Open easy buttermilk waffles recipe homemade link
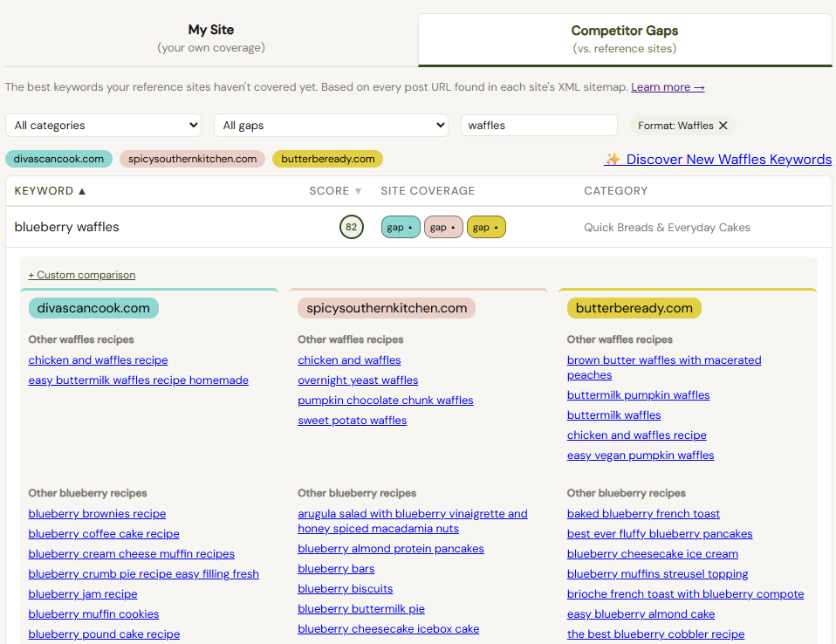Screen dimensions: 836x644 click(x=139, y=380)
